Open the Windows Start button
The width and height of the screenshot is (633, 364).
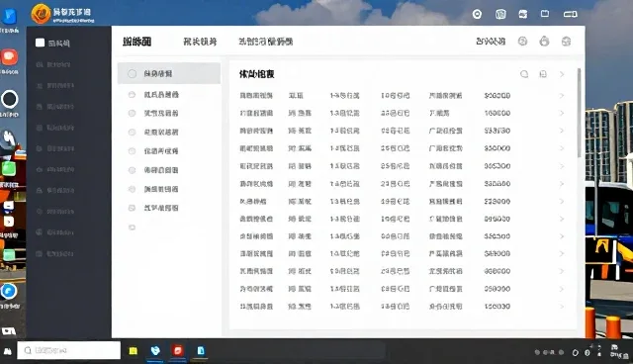click(x=8, y=351)
